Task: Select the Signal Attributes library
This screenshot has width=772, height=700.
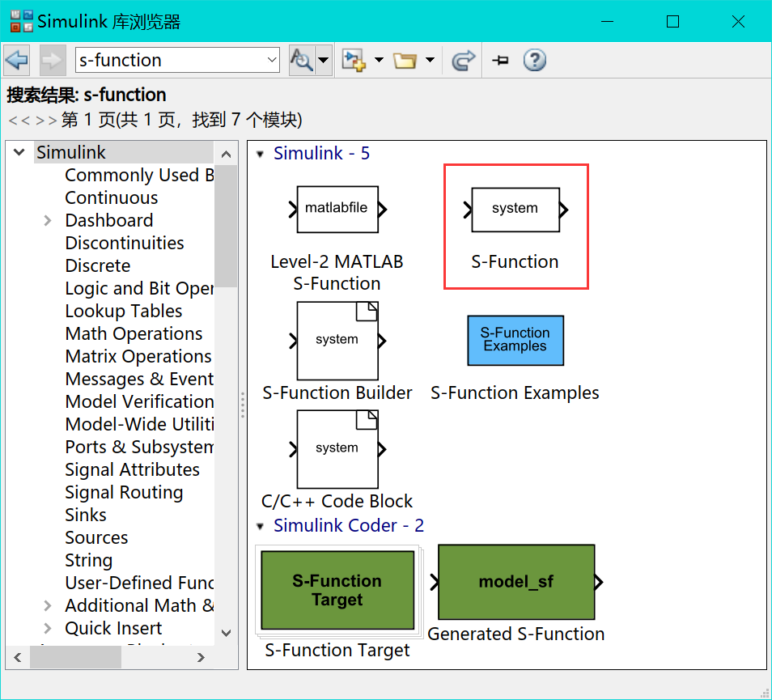Action: point(132,469)
